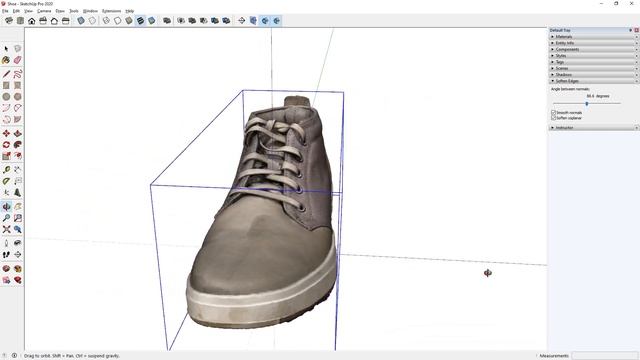Click the Measurements input box
Viewport: 640px width, 360px height.
point(604,356)
